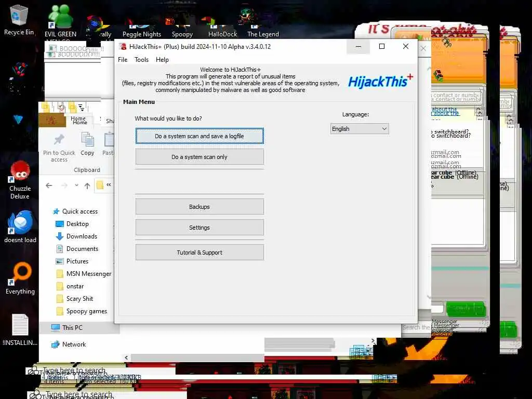This screenshot has width=532, height=399.
Task: Launch Chuzzle Deluxe desktop shortcut
Action: 20,180
